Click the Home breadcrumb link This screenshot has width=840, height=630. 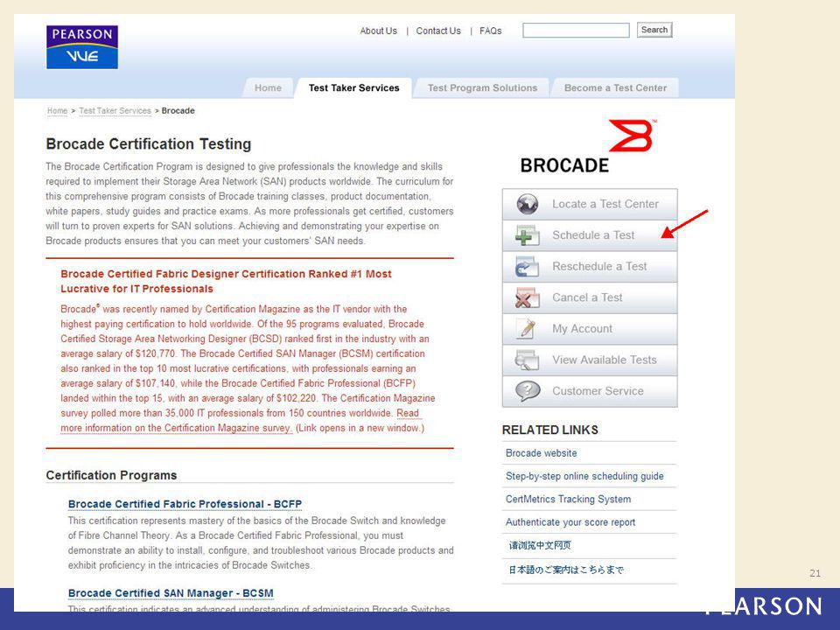tap(58, 111)
